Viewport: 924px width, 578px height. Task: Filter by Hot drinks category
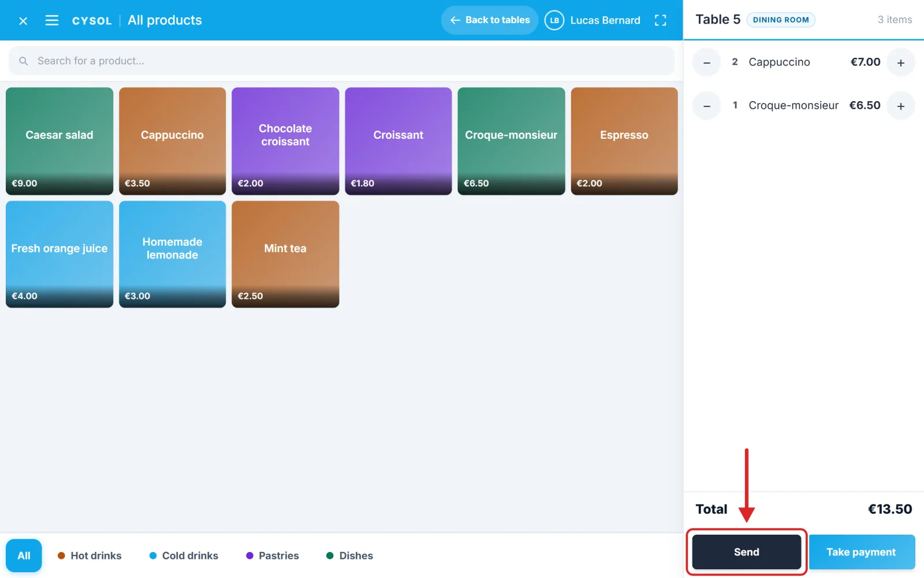[x=90, y=555]
